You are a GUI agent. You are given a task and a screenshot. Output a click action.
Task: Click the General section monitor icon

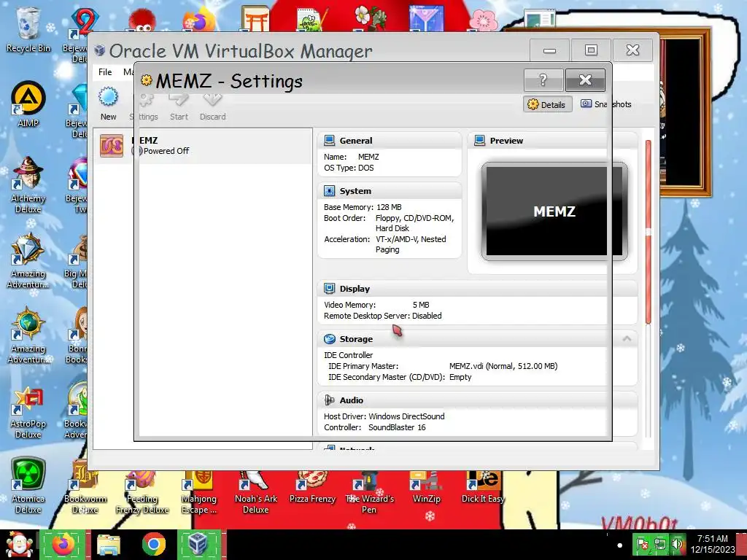[329, 141]
